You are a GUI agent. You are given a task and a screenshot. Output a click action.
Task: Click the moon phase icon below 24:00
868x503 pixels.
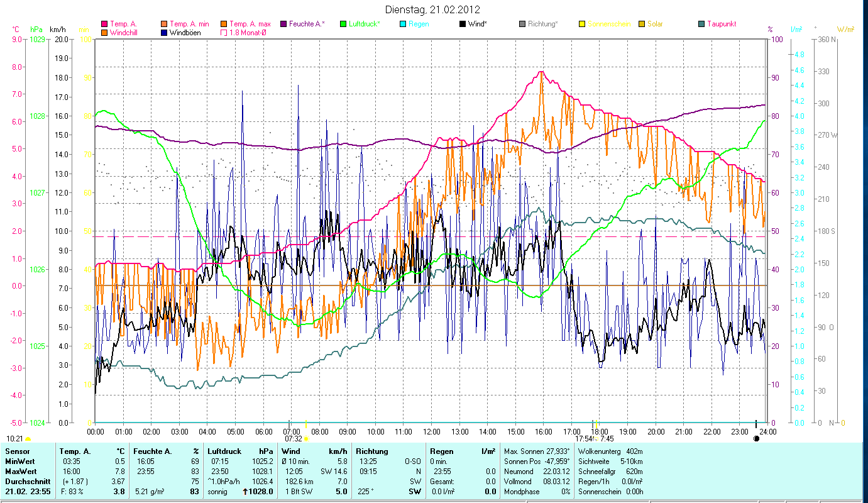[x=756, y=439]
